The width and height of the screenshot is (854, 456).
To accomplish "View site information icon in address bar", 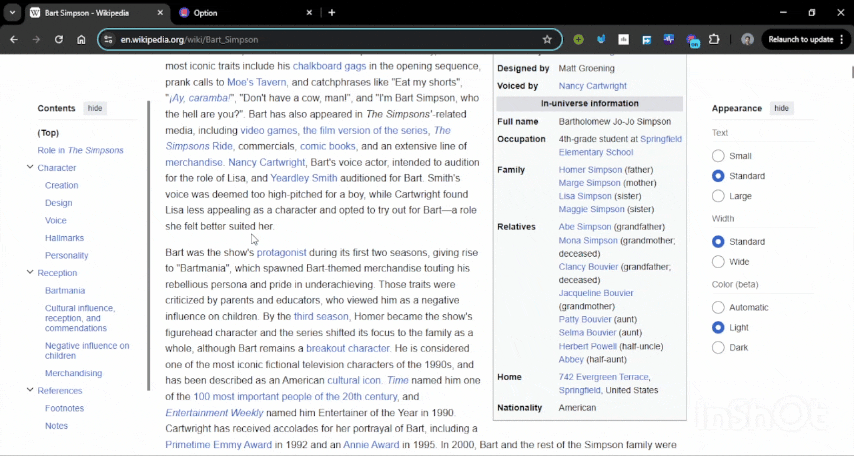I will 108,39.
